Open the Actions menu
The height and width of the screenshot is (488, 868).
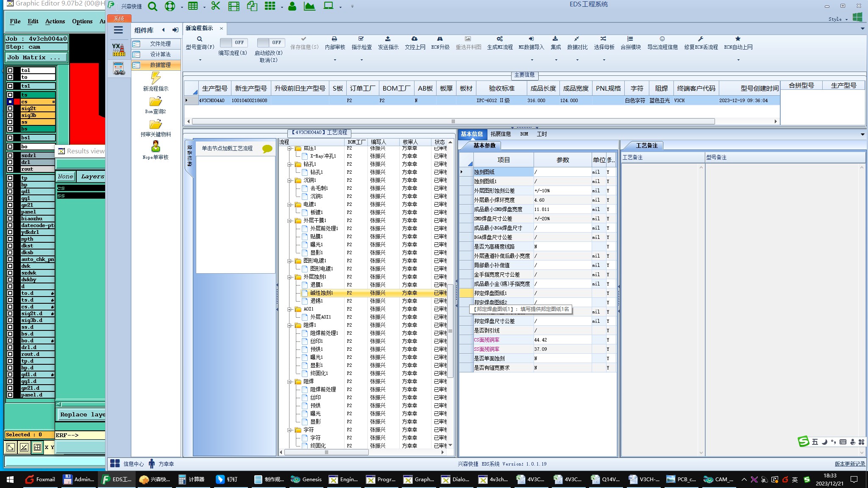pyautogui.click(x=55, y=21)
